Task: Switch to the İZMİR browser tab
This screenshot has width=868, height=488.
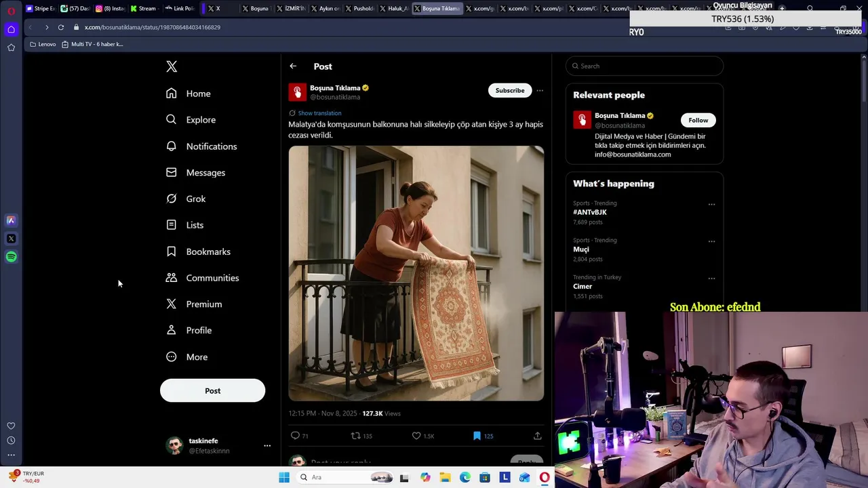Action: [292, 8]
